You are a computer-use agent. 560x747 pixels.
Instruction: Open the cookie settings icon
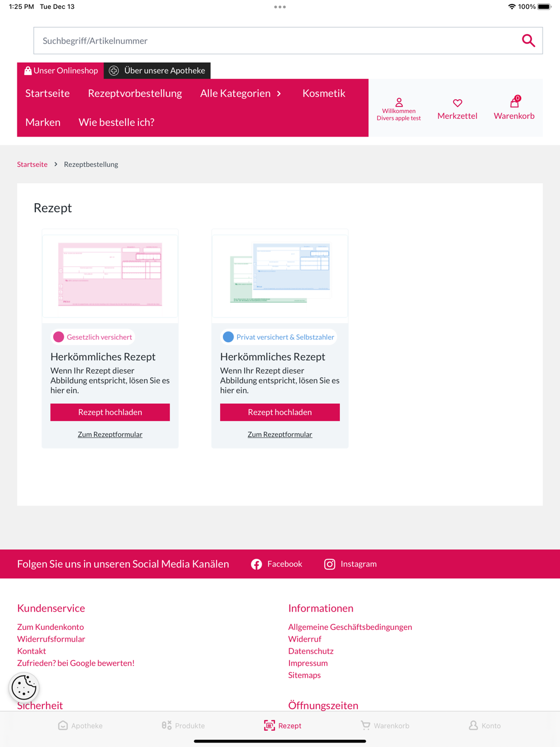(24, 687)
